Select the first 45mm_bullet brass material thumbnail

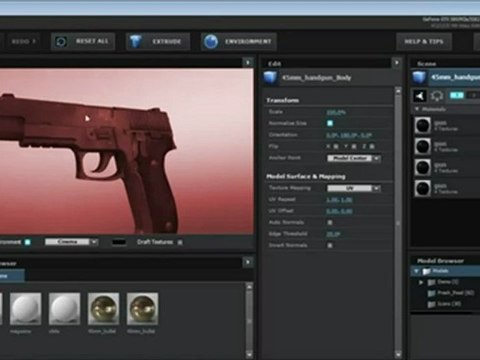pyautogui.click(x=103, y=309)
